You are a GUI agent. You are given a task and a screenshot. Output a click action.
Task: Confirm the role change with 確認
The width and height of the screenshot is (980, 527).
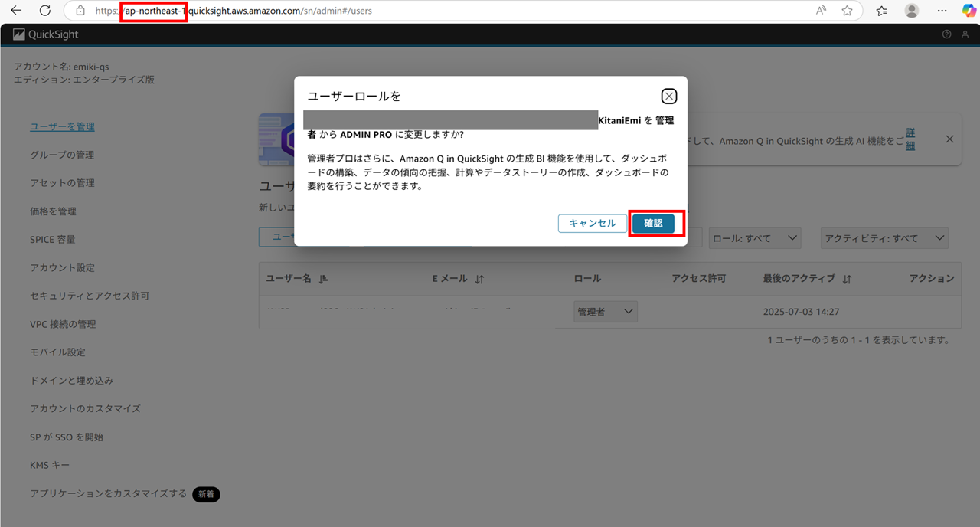click(x=653, y=223)
